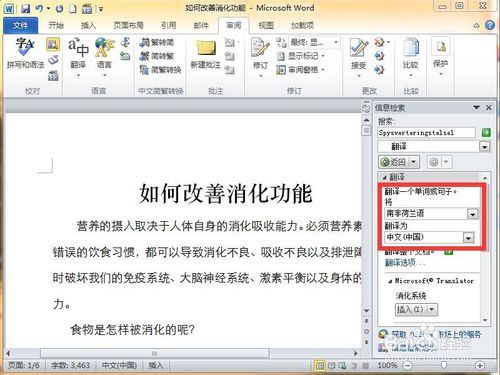The width and height of the screenshot is (500, 375).
Task: Click 返回 back button in research pane
Action: pyautogui.click(x=394, y=162)
